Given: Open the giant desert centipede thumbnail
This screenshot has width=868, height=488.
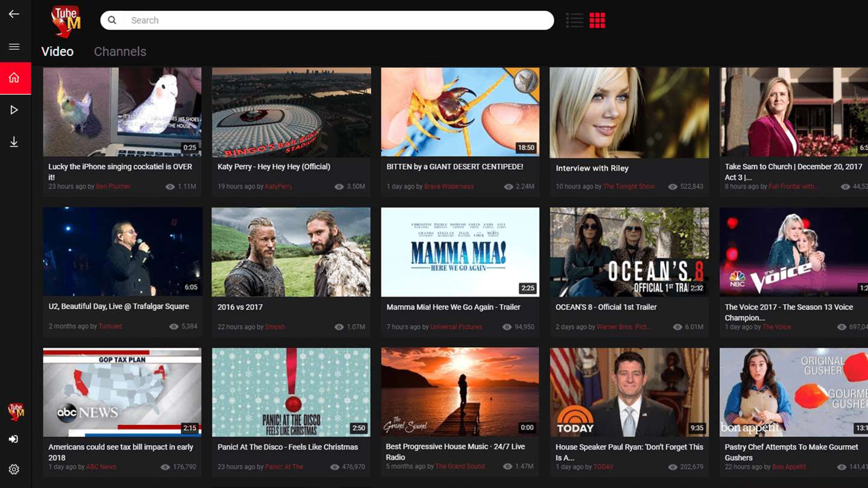Looking at the screenshot, I should pyautogui.click(x=460, y=112).
